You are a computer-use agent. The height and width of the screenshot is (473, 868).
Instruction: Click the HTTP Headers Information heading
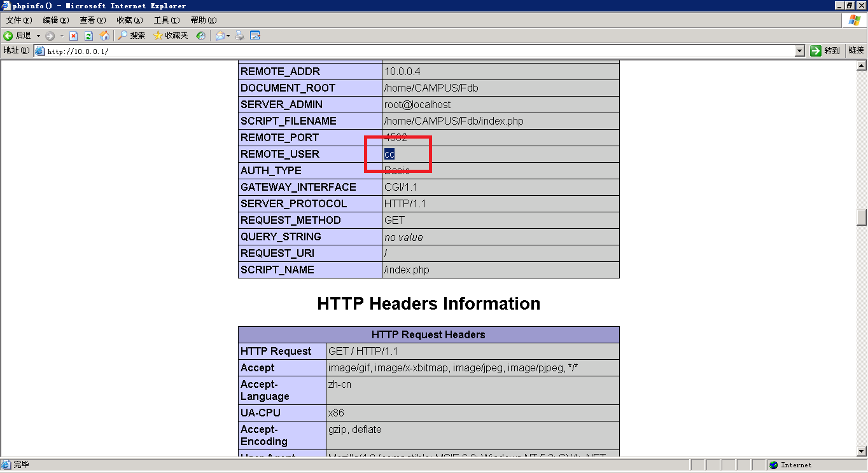(429, 304)
